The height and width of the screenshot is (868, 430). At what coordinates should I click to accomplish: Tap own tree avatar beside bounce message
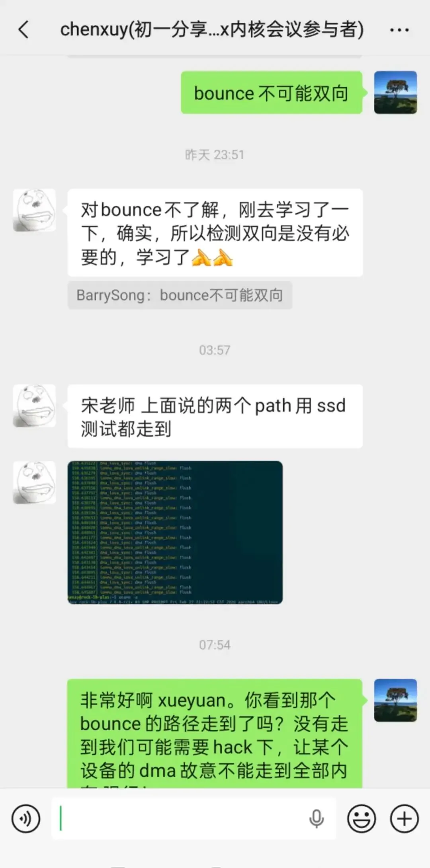(x=395, y=92)
